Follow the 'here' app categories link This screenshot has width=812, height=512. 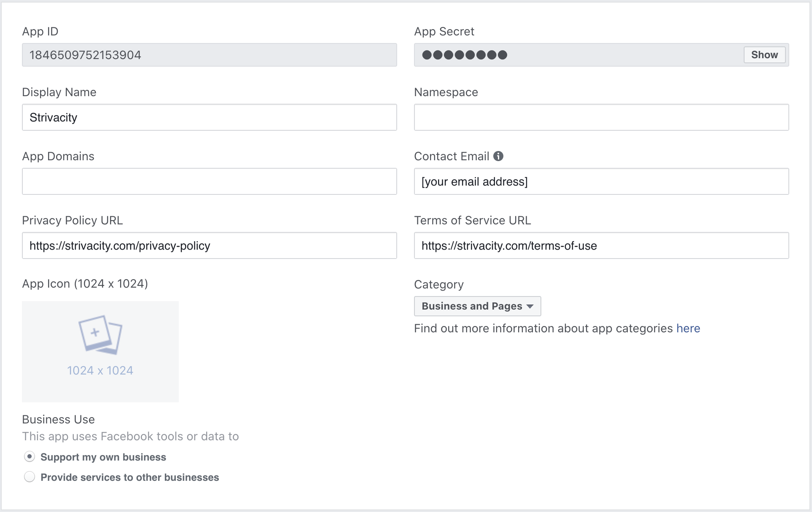coord(688,329)
